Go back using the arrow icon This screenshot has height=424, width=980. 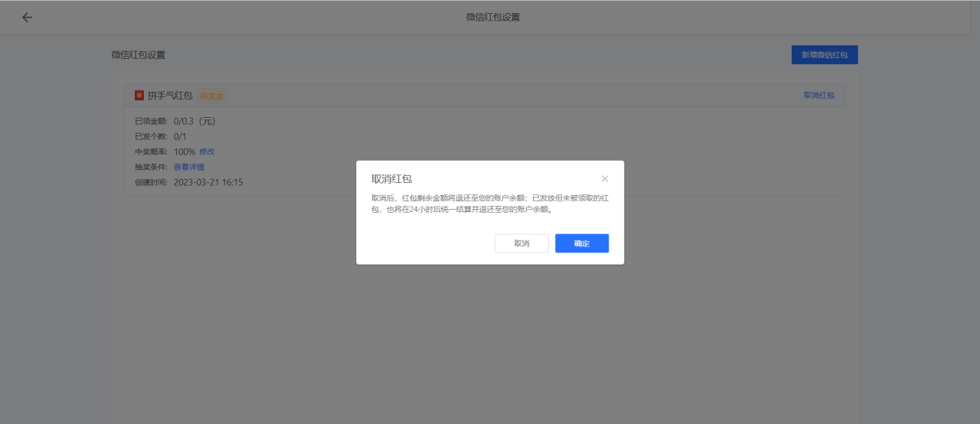click(x=27, y=17)
